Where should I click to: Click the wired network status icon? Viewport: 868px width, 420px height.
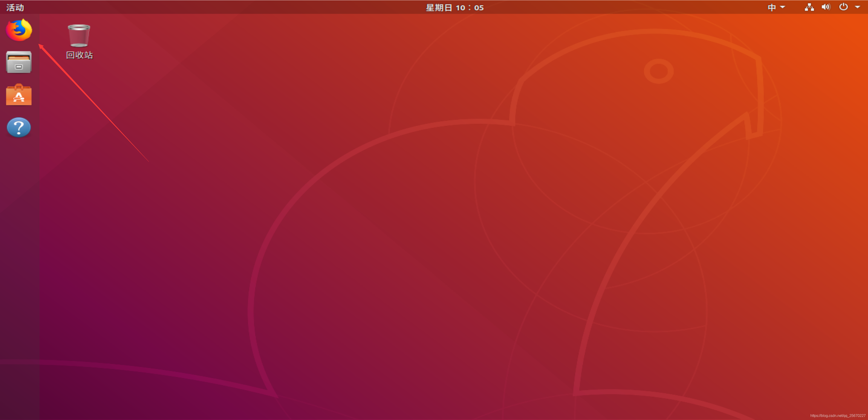click(x=809, y=7)
